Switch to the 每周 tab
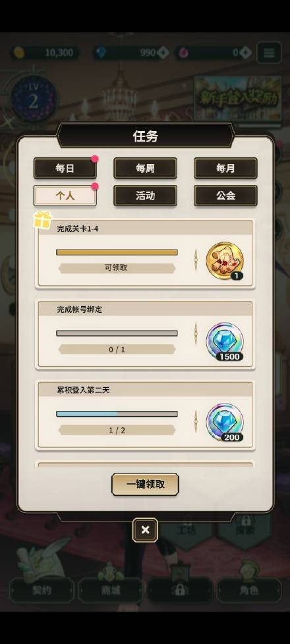 pyautogui.click(x=145, y=169)
